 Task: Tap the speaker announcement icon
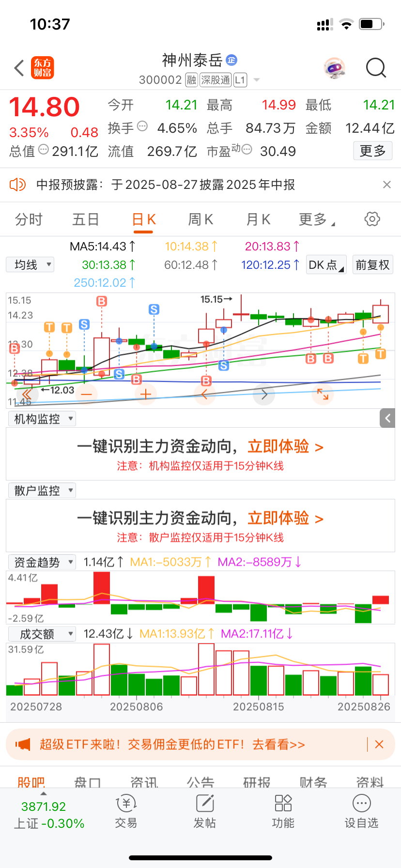[x=17, y=185]
